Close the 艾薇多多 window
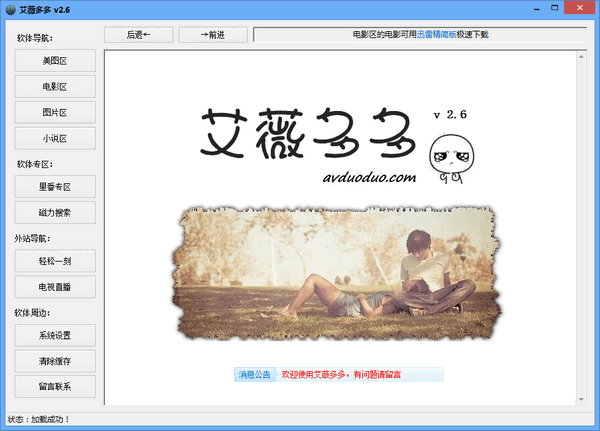Viewport: 600px width, 431px height. (x=580, y=8)
